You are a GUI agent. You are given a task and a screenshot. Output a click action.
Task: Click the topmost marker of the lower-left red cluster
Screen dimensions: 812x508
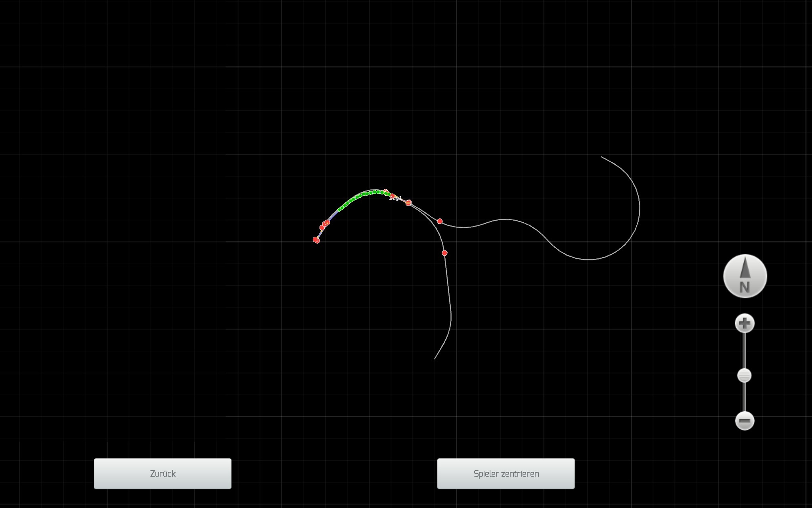pyautogui.click(x=327, y=222)
